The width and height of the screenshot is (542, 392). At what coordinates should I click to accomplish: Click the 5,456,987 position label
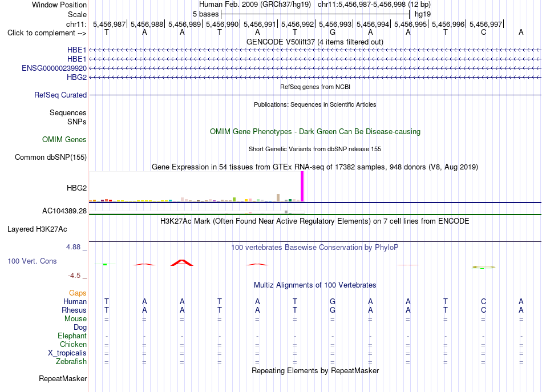pos(109,24)
